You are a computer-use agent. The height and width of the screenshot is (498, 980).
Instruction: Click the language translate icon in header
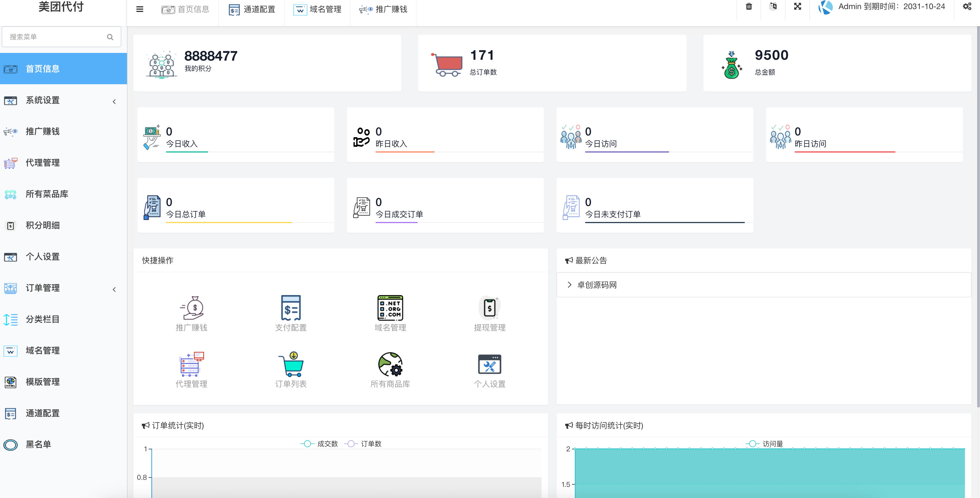click(x=773, y=7)
